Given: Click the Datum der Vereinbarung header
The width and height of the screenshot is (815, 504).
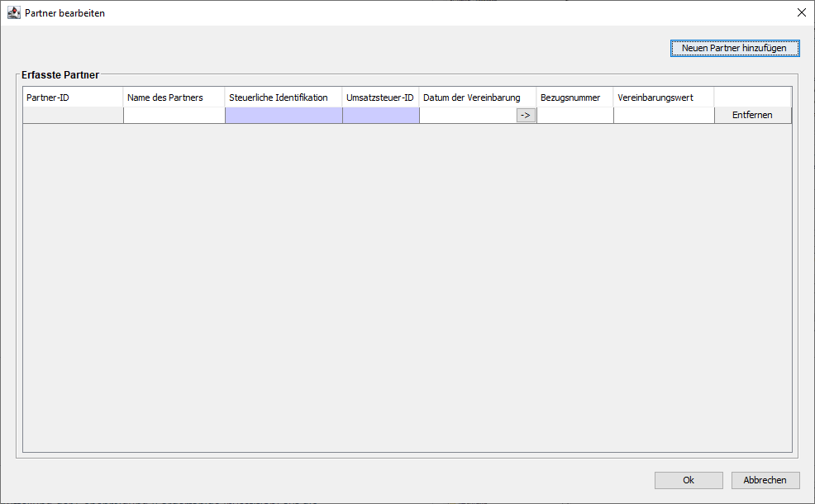Looking at the screenshot, I should 477,97.
